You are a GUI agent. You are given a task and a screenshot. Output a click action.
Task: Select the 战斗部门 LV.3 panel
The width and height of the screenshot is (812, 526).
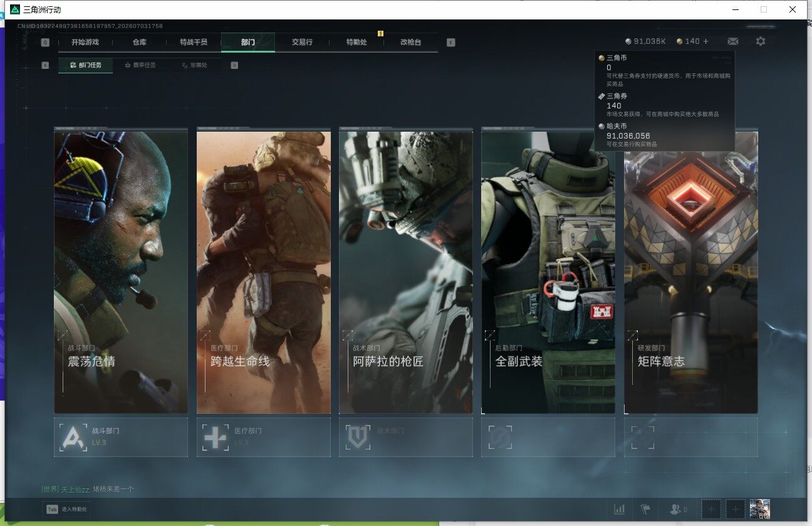point(121,437)
